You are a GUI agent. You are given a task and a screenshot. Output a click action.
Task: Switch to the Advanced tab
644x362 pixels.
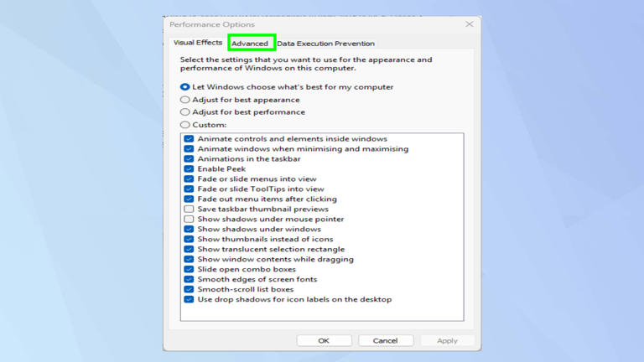(x=250, y=43)
